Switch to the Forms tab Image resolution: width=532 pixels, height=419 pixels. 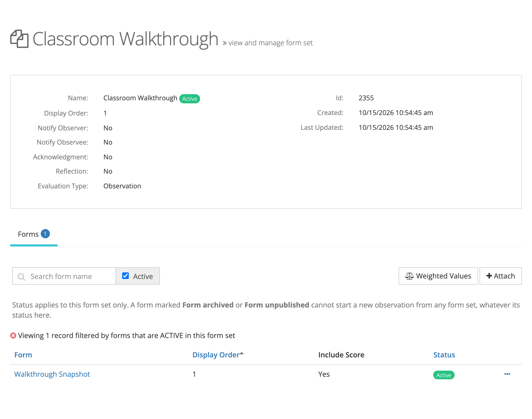pos(34,234)
